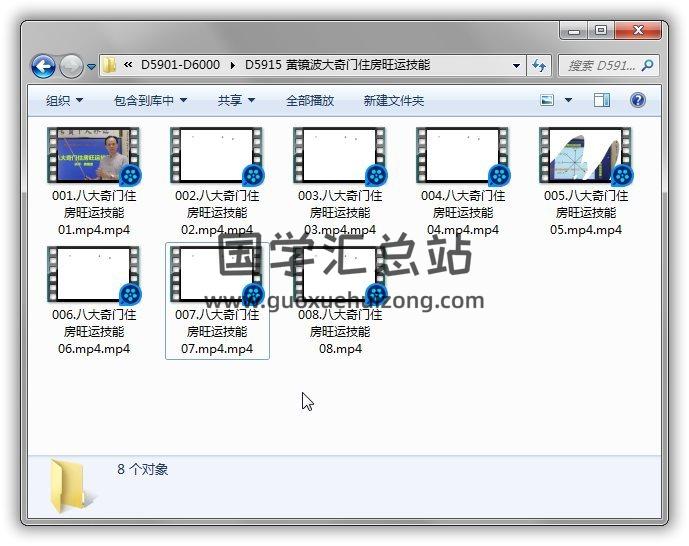Image resolution: width=689 pixels, height=546 pixels.
Task: Open the 包含到库中 menu
Action: tap(150, 101)
